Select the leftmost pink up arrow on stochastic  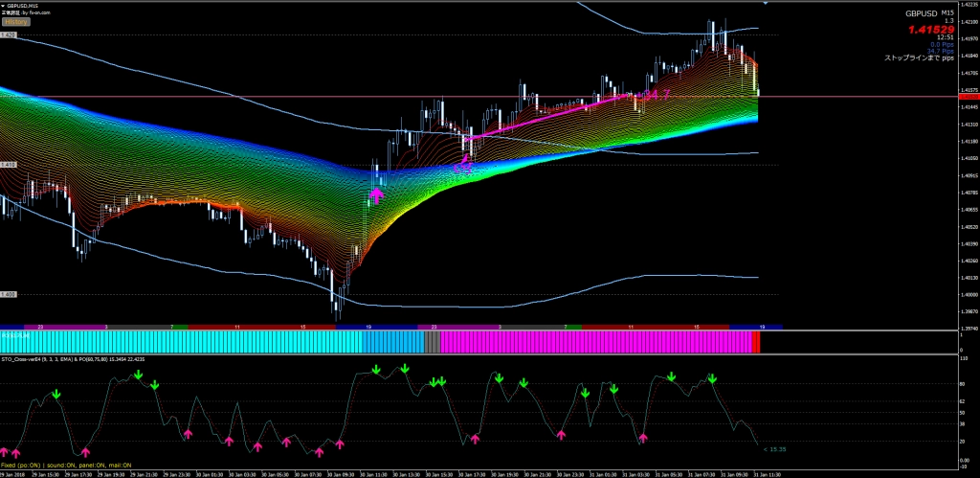[3, 451]
